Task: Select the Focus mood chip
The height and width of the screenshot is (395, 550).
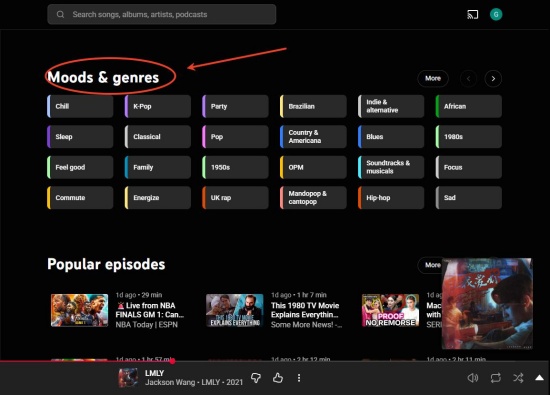Action: (x=469, y=167)
